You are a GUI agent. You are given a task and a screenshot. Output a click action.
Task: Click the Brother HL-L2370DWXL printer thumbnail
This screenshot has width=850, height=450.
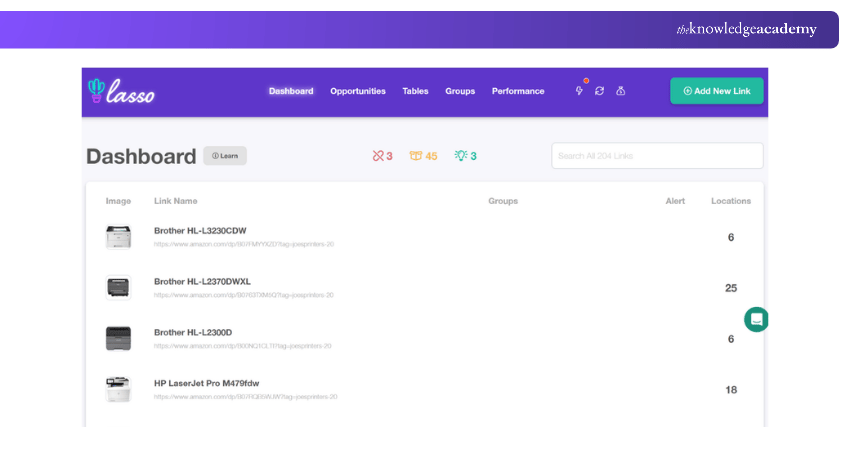[x=118, y=287]
